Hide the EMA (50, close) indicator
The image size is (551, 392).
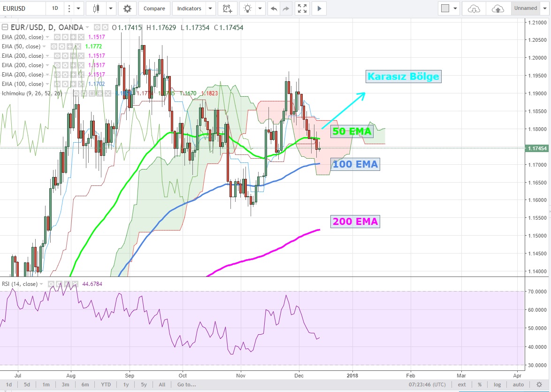click(x=54, y=46)
